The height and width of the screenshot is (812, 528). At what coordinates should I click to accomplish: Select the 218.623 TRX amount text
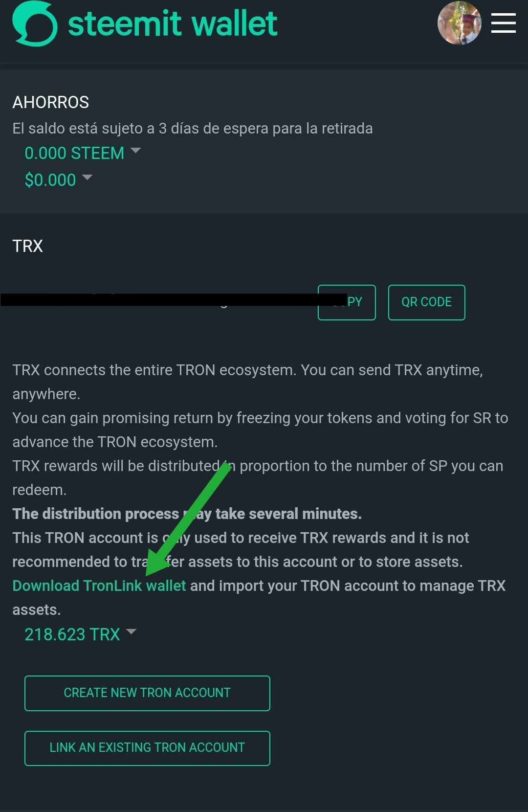(x=72, y=633)
